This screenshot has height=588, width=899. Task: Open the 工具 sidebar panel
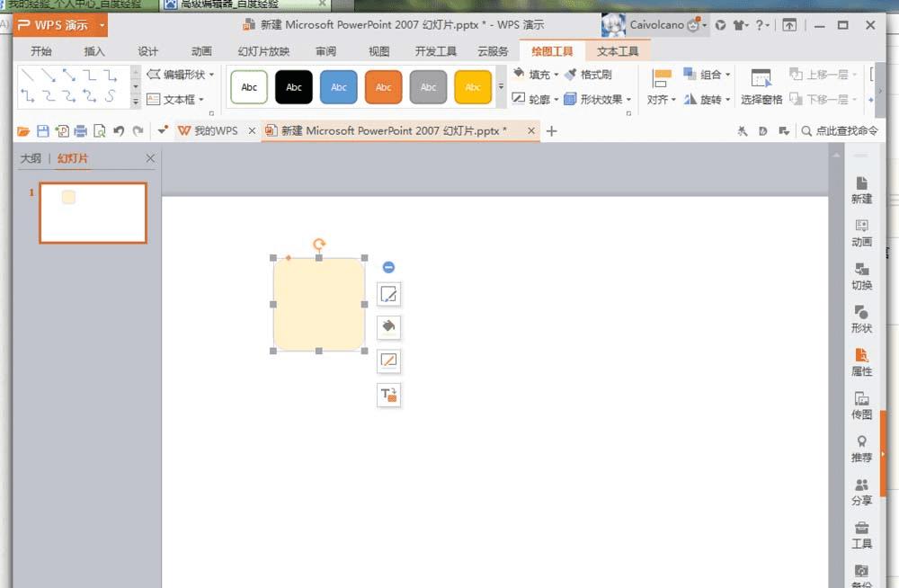[x=861, y=535]
